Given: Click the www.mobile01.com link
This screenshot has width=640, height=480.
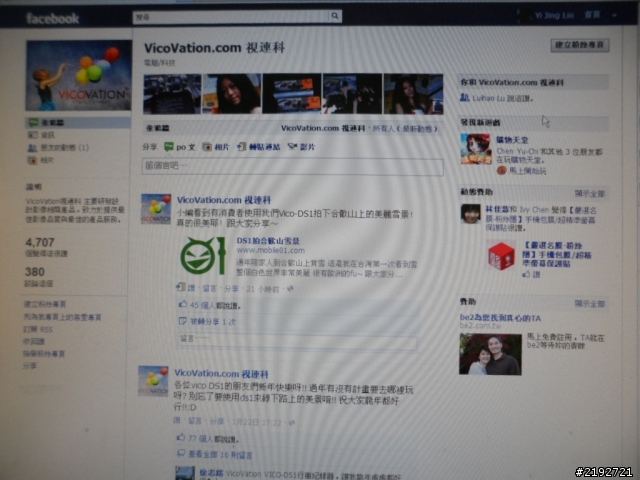Looking at the screenshot, I should [271, 250].
